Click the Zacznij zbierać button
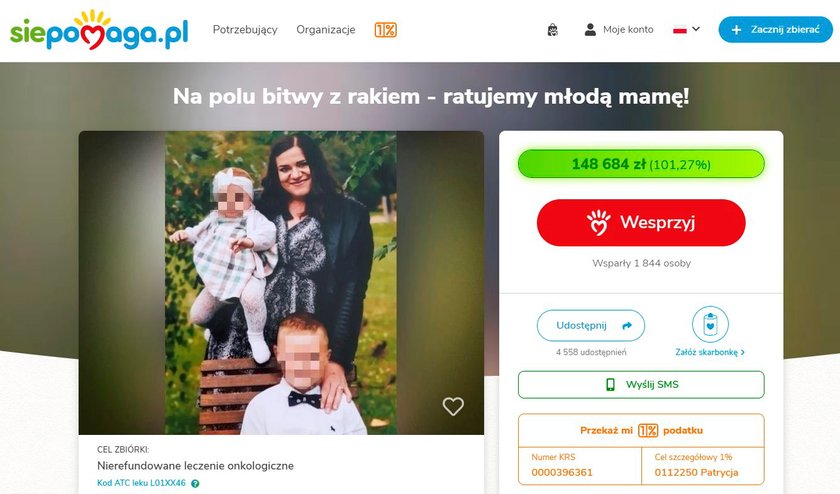This screenshot has height=494, width=840. 775,29
